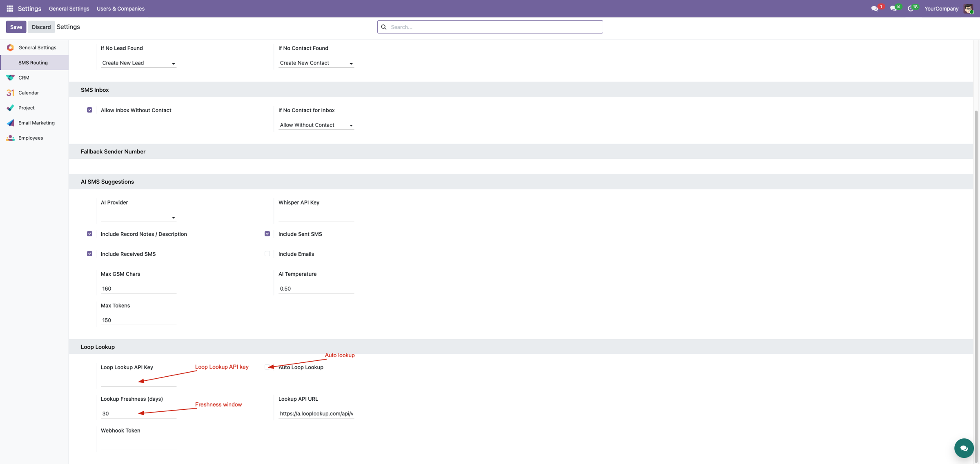Viewport: 980px width, 464px height.
Task: Save the settings
Action: 16,27
